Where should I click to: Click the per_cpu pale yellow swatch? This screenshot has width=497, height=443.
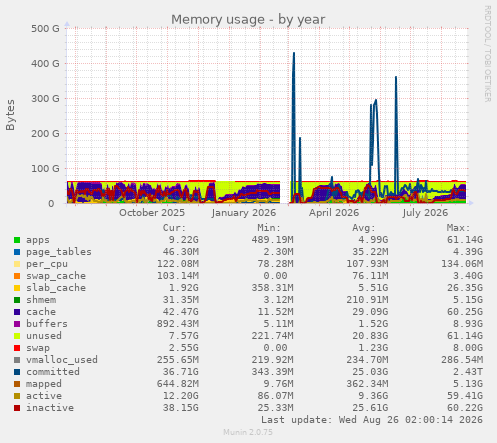pos(17,264)
